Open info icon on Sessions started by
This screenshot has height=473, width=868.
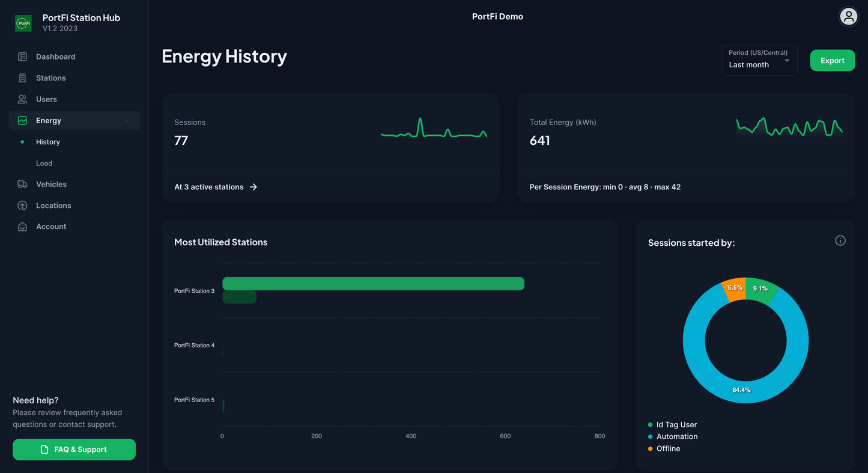tap(840, 241)
